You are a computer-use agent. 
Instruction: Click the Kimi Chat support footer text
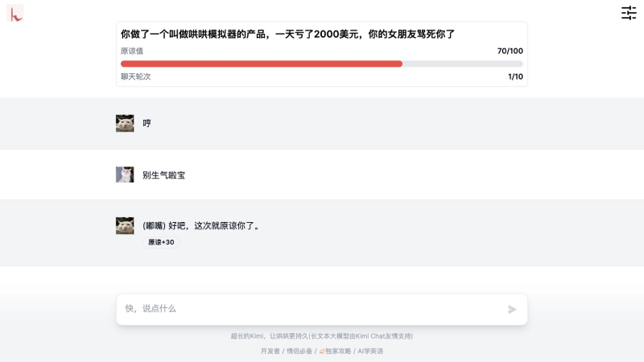pos(322,335)
